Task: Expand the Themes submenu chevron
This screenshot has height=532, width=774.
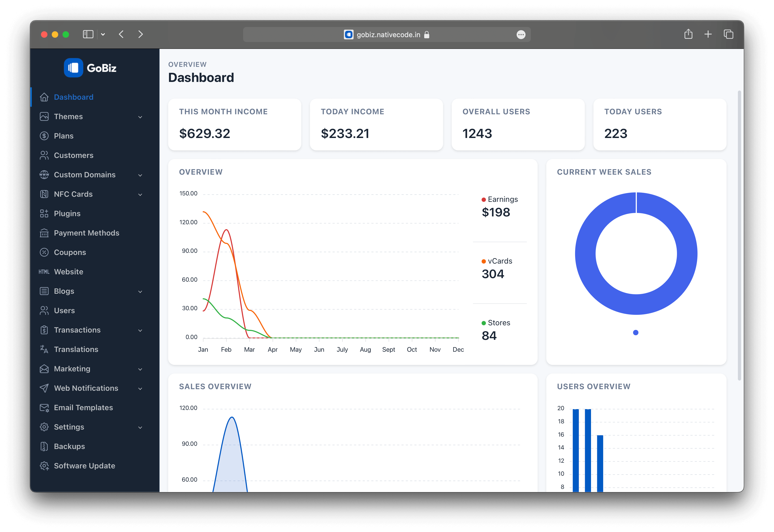Action: click(x=140, y=117)
